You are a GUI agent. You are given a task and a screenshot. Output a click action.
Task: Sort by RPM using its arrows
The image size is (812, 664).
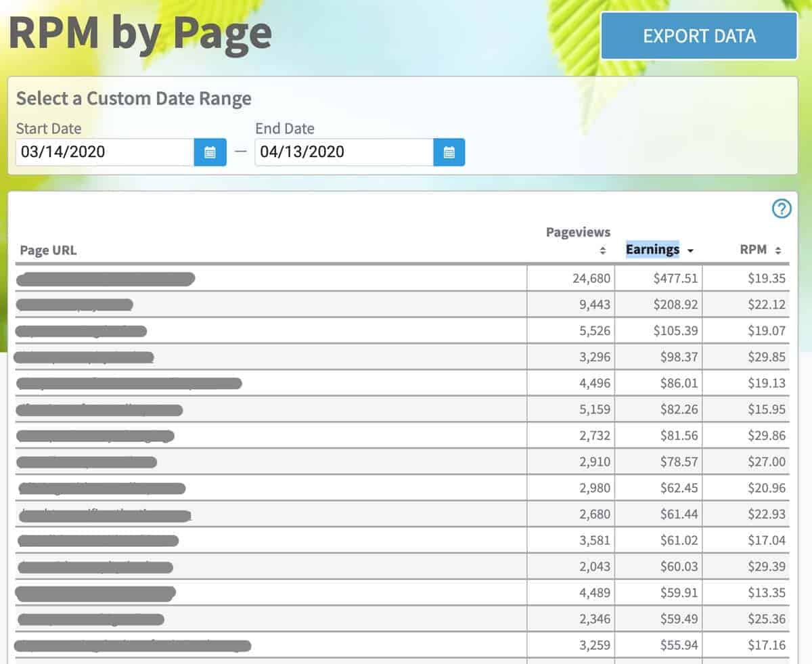click(778, 250)
